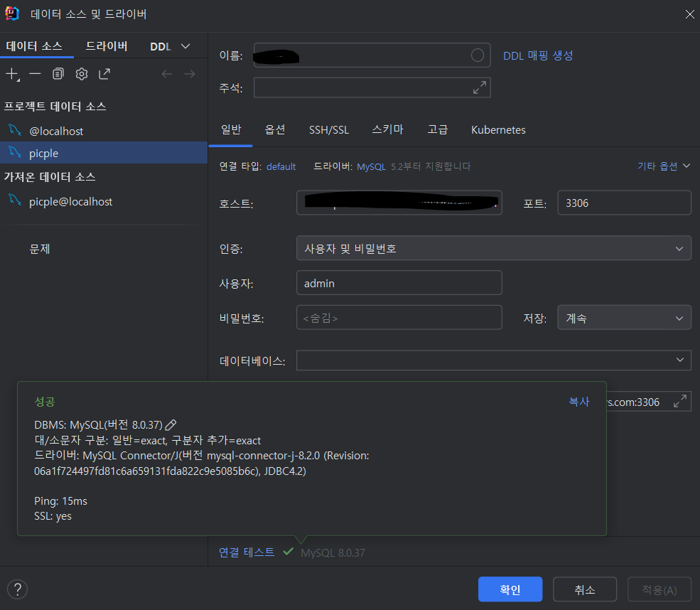Switch to the SSH/SSL tab
This screenshot has width=700, height=610.
point(329,130)
